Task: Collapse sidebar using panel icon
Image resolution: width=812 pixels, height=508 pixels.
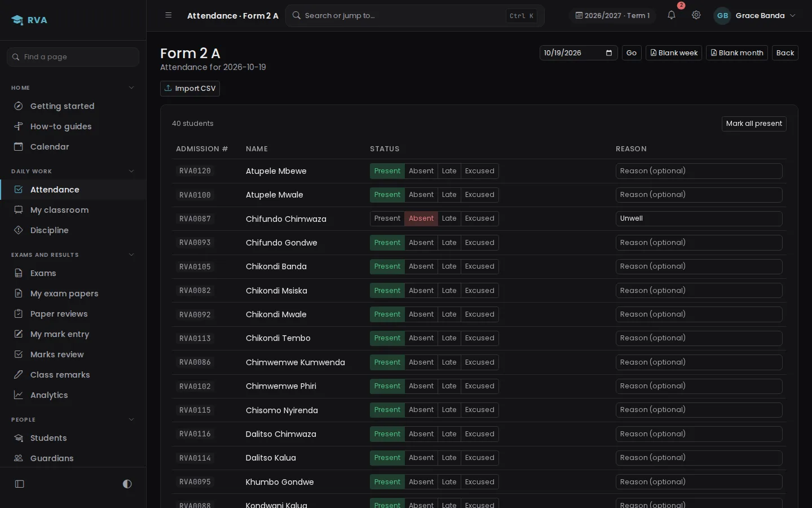Action: (20, 484)
